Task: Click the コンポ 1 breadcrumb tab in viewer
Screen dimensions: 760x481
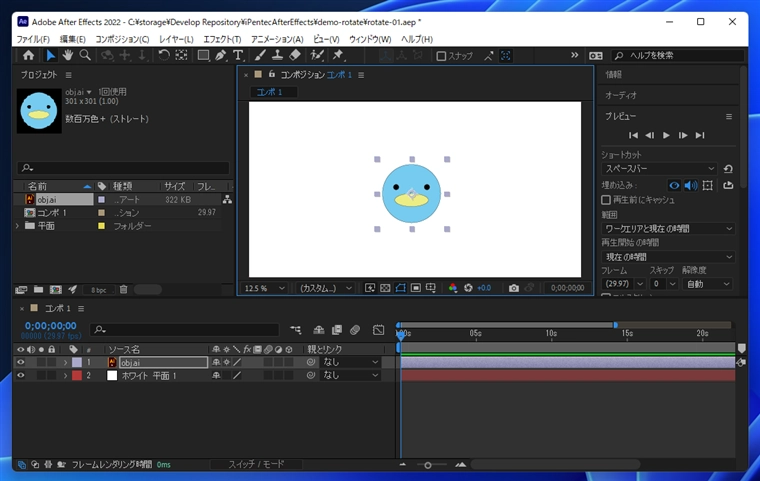Action: point(269,92)
